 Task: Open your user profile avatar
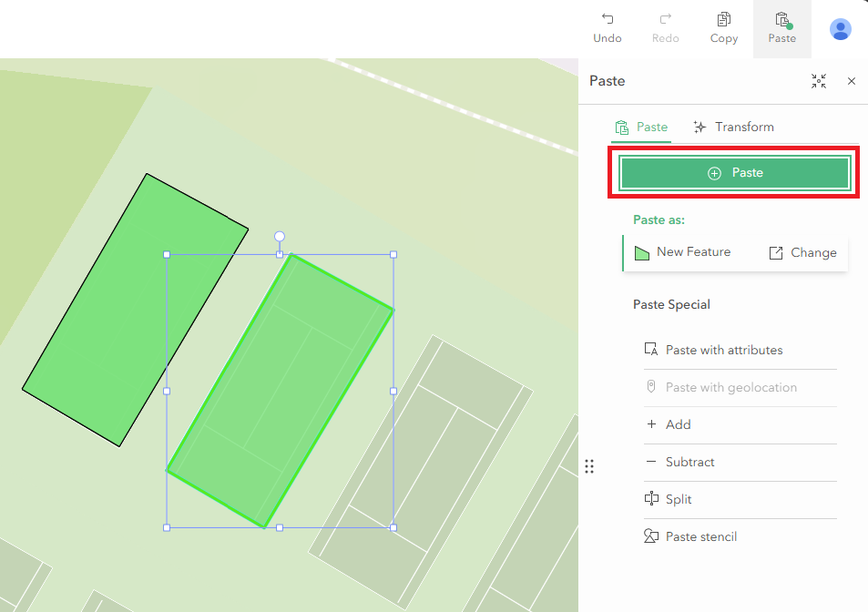click(x=840, y=28)
